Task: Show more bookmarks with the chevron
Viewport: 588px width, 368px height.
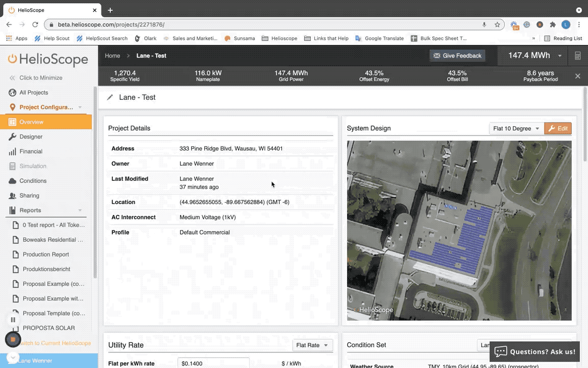Action: [x=533, y=38]
